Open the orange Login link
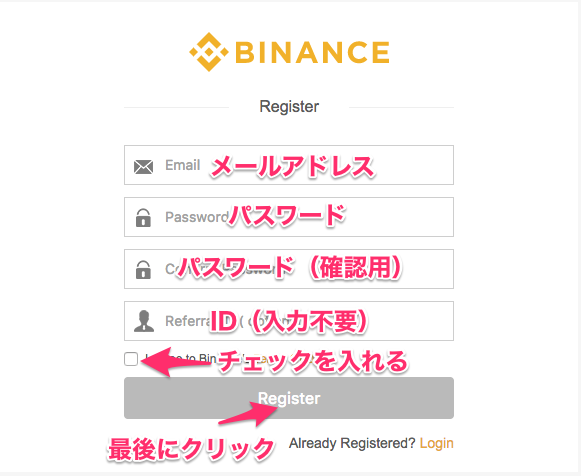581x476 pixels. (436, 443)
